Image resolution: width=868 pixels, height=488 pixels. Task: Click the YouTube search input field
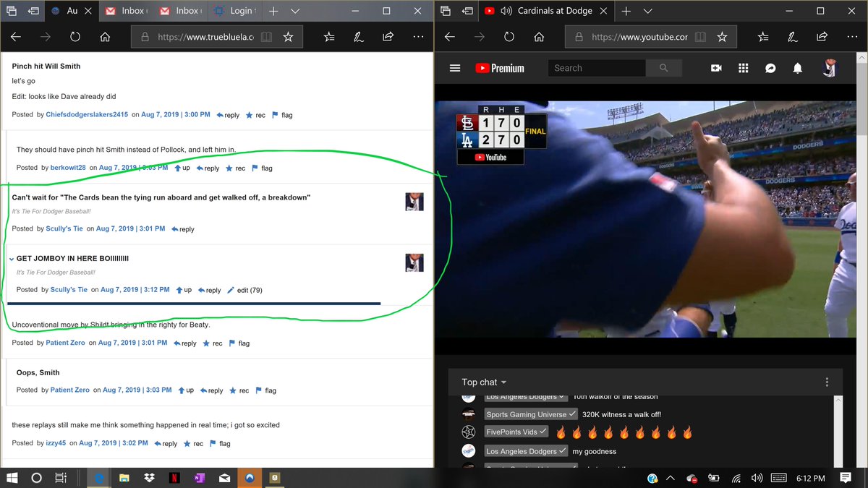click(597, 68)
